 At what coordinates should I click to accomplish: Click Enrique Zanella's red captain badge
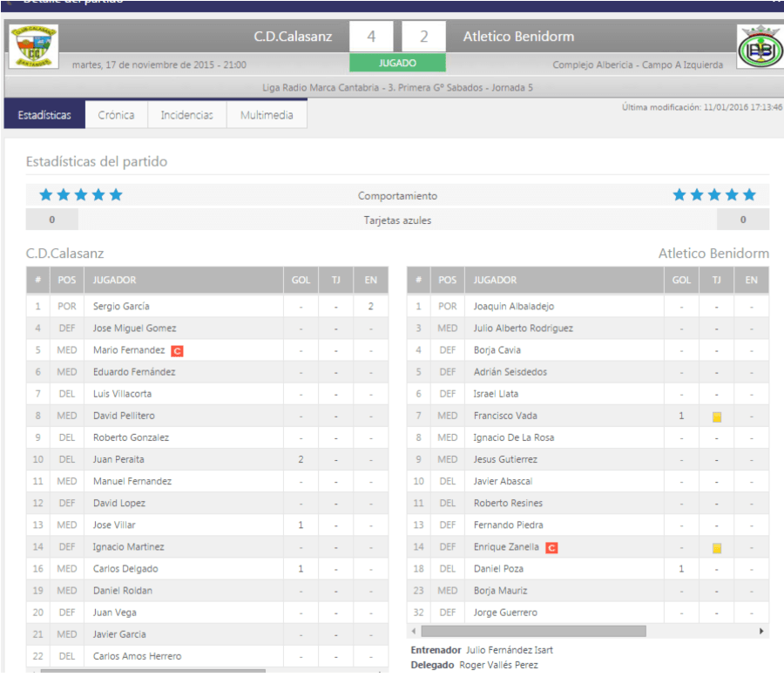click(551, 547)
